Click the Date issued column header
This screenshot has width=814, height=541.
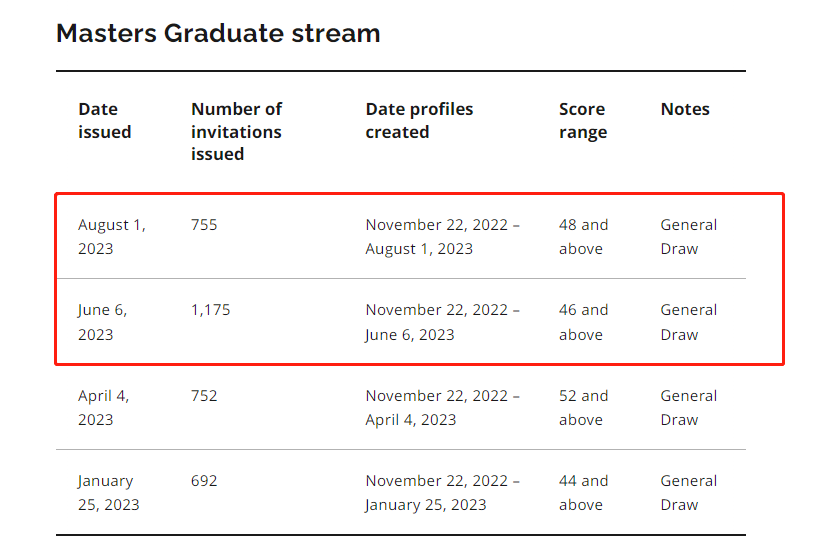(105, 120)
